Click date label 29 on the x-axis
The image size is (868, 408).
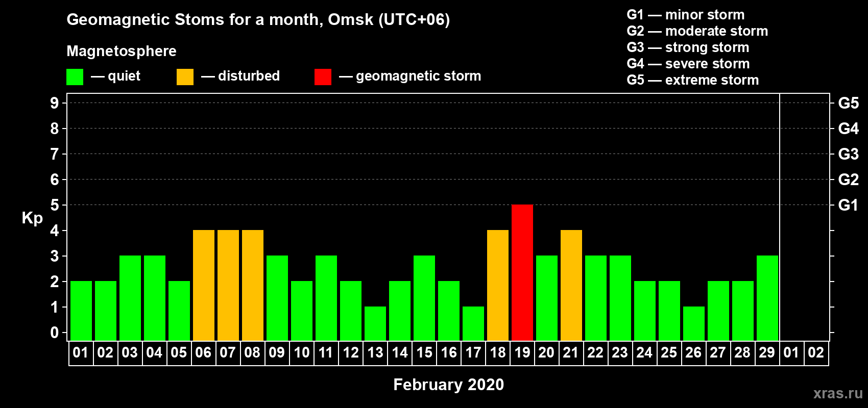[767, 353]
